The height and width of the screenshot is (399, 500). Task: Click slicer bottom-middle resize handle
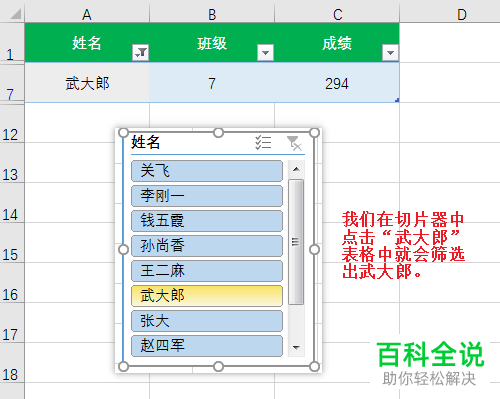[x=218, y=367]
